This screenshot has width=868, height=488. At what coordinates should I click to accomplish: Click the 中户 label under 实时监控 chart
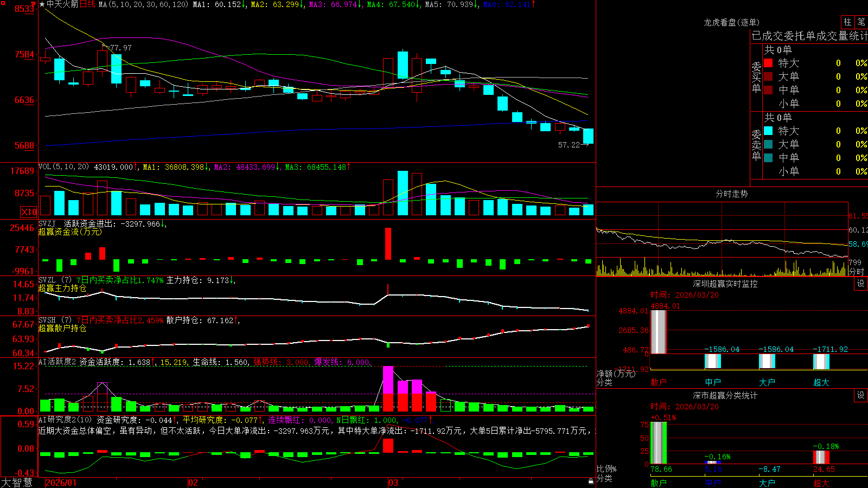(x=712, y=382)
